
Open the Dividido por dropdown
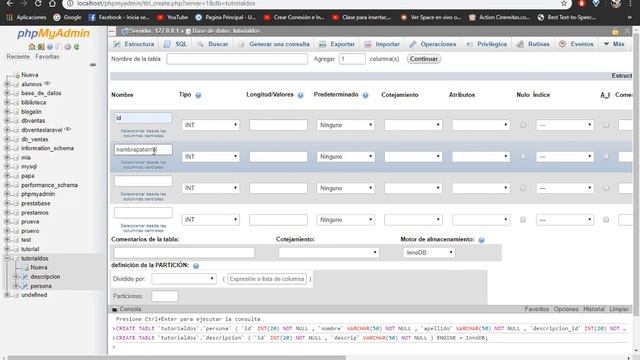click(x=184, y=279)
